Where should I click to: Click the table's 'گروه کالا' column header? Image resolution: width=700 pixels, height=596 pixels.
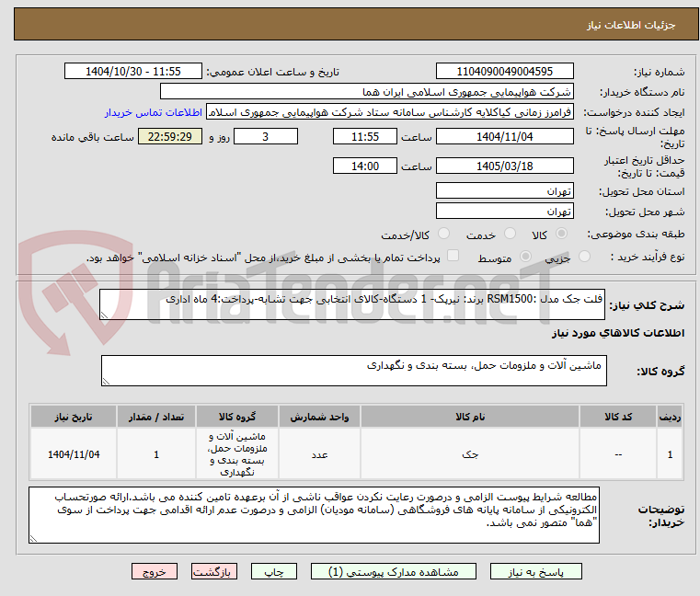click(x=237, y=417)
